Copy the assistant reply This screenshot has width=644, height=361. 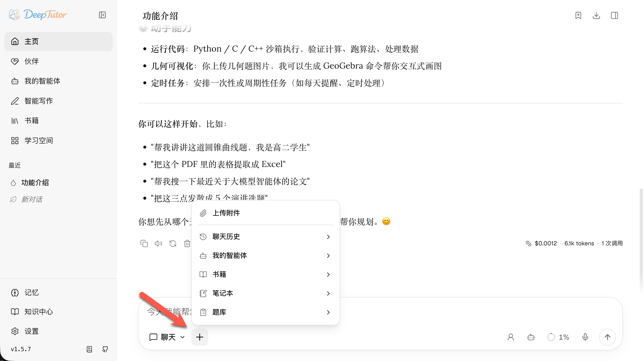tap(144, 244)
